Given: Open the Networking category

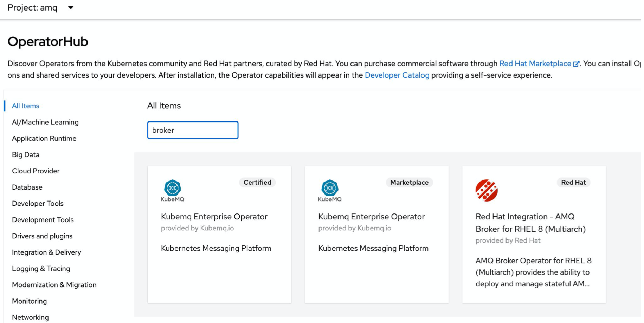Looking at the screenshot, I should point(30,317).
